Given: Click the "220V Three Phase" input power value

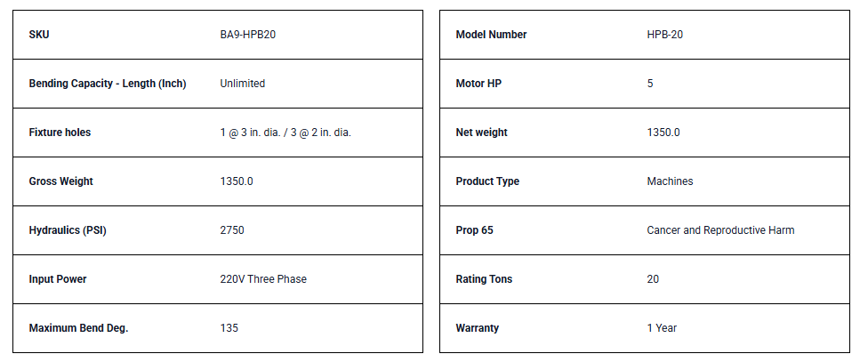Looking at the screenshot, I should point(263,279).
